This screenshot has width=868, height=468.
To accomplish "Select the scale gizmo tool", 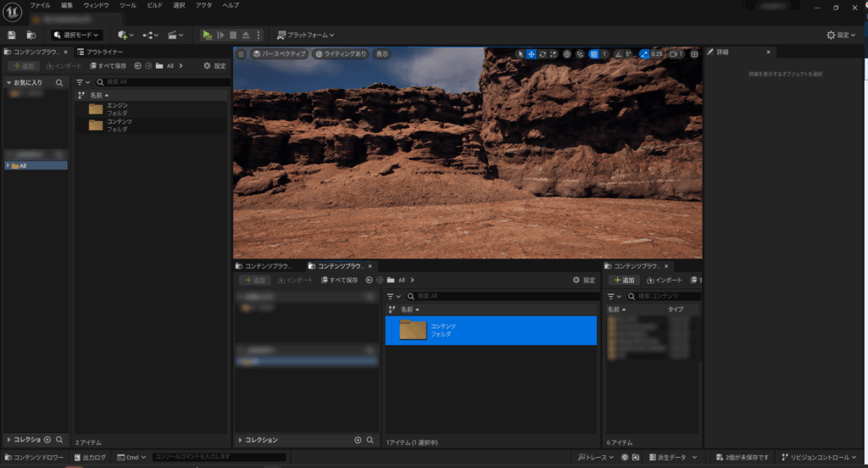I will click(554, 54).
